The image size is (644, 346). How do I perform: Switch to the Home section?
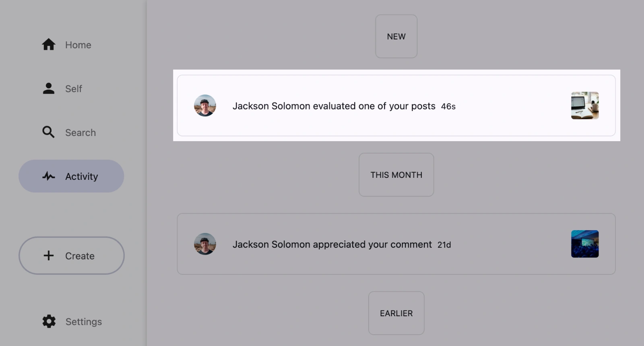pos(78,45)
